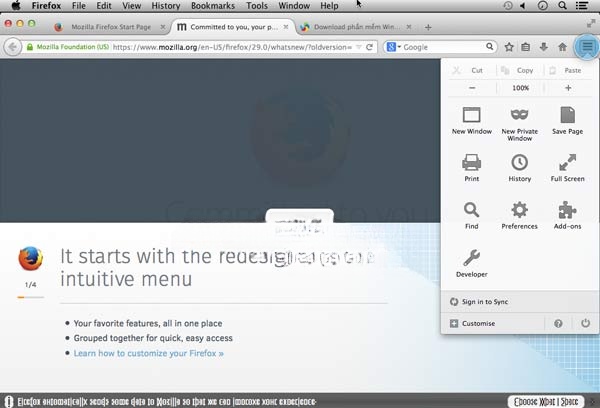Select the Print icon

[471, 168]
